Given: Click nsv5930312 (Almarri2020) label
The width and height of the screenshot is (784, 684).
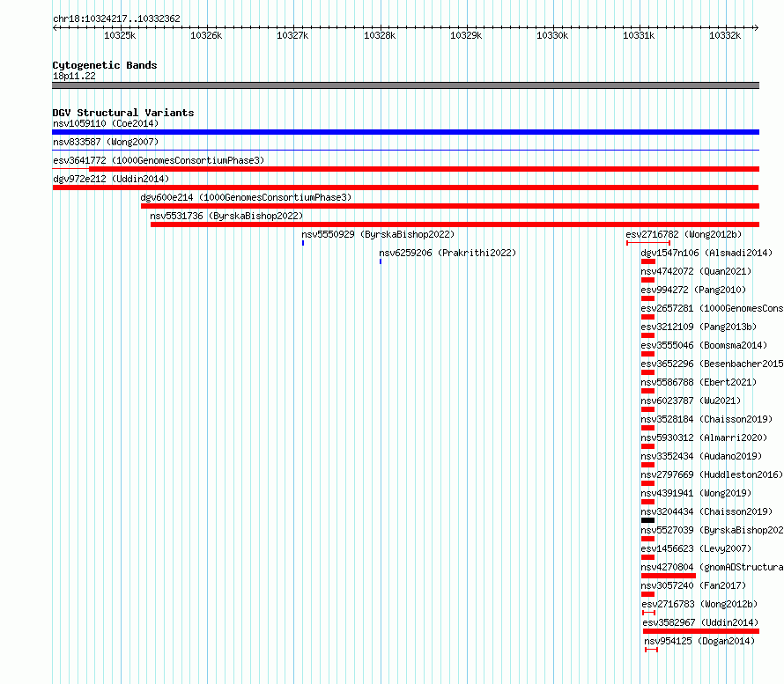Looking at the screenshot, I should (704, 438).
